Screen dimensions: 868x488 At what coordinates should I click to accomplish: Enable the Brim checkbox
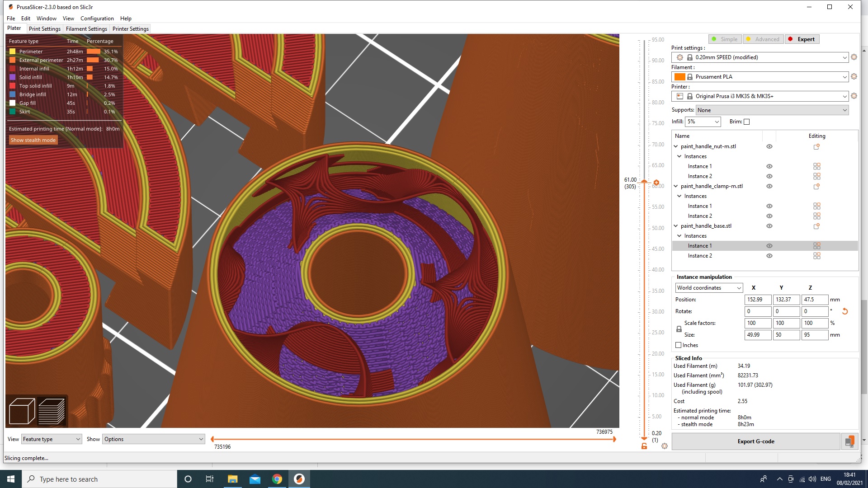[746, 122]
